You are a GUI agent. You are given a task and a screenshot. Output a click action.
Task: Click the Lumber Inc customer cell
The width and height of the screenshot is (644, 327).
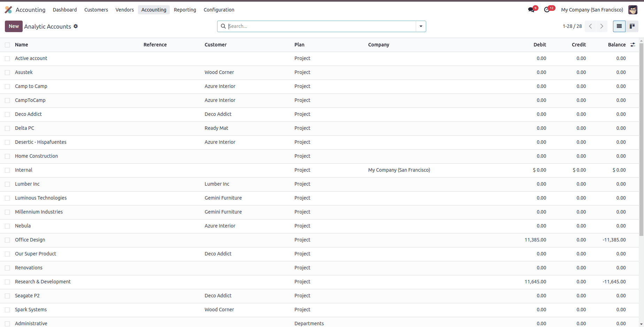(x=217, y=184)
